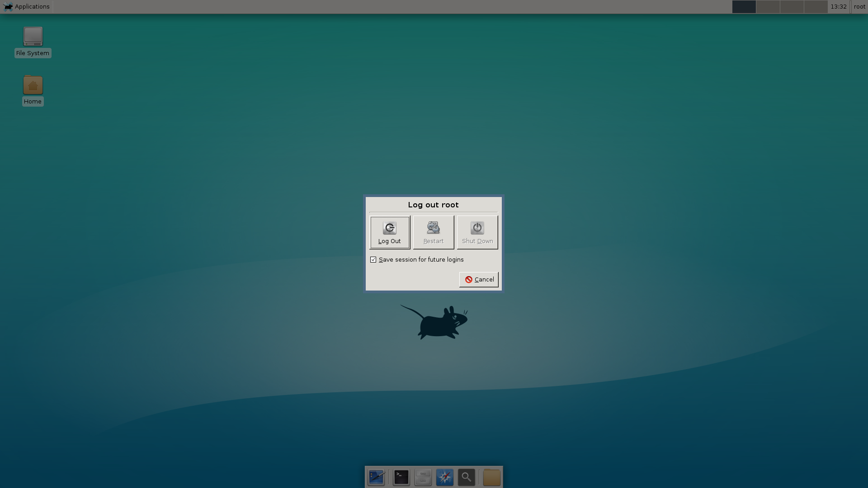868x488 pixels.
Task: Click the Restart button
Action: coord(433,232)
